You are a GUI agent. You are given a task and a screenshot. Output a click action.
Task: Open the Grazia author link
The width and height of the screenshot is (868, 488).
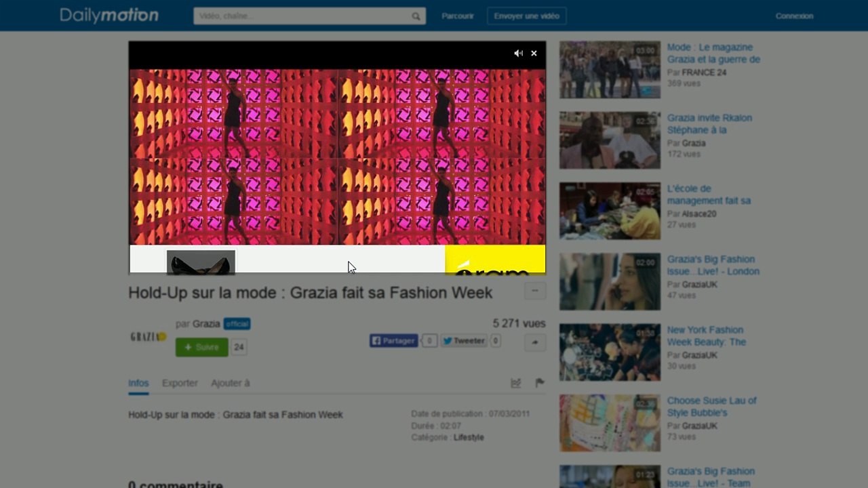pos(206,324)
